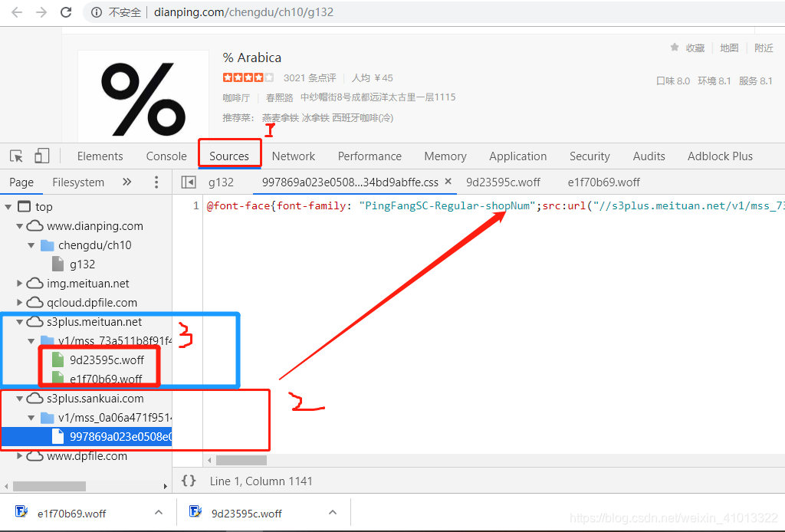Collapse the chengdu/ch10 folder
Screen dimensions: 785x532
31,245
